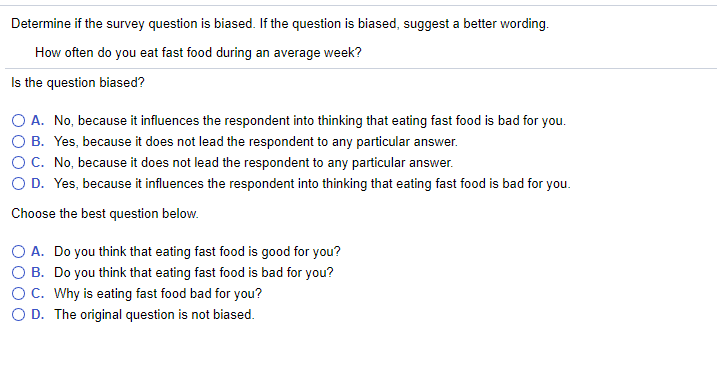Click answer text 'No, because it influences the respondent'

click(x=310, y=121)
